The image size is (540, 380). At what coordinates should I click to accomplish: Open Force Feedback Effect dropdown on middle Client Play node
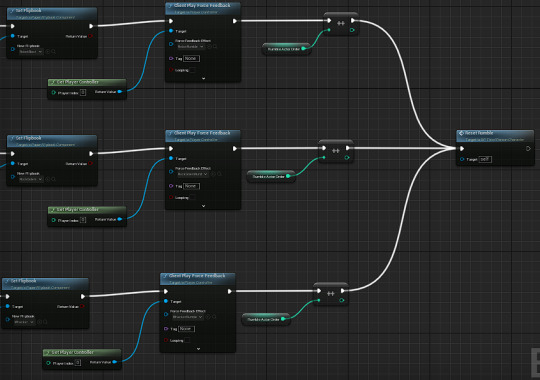193,174
